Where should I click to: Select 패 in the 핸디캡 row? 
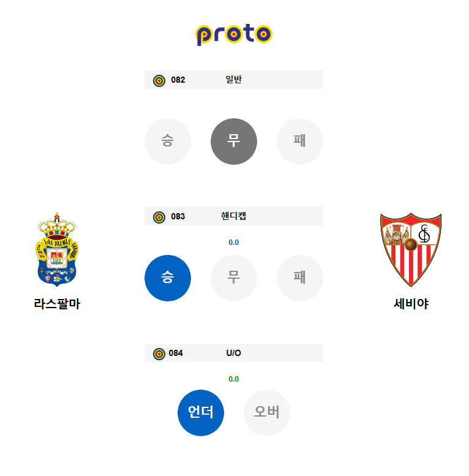(x=300, y=278)
